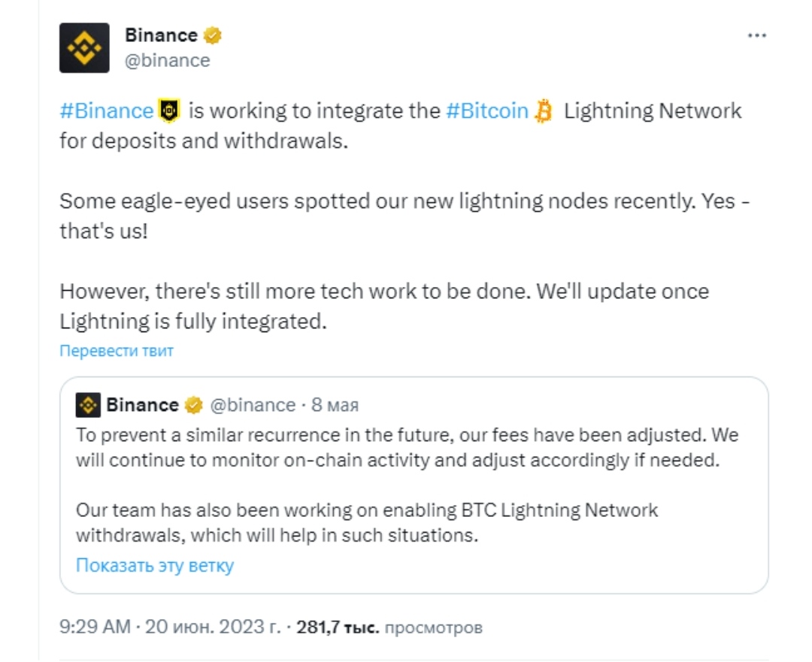The height and width of the screenshot is (662, 812).
Task: Click the large Binance profile avatar
Action: point(84,48)
